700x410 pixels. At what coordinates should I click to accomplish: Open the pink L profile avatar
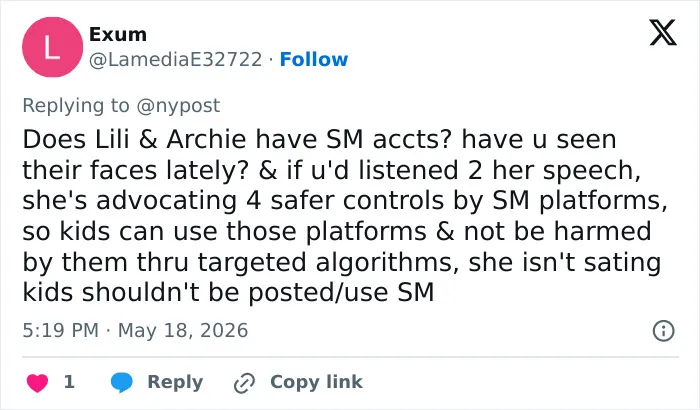point(53,47)
